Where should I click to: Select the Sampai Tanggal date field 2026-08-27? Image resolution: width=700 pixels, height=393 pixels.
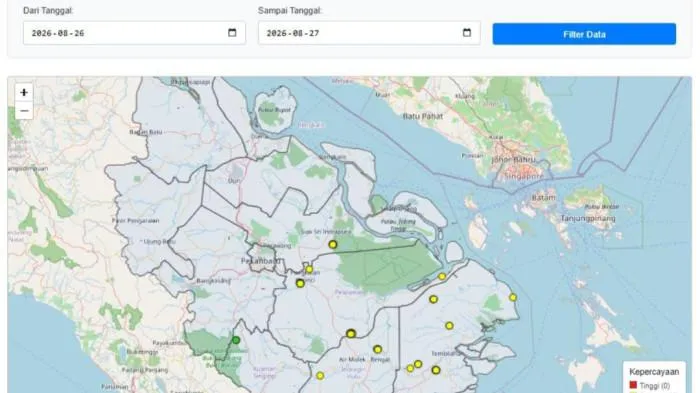click(369, 33)
